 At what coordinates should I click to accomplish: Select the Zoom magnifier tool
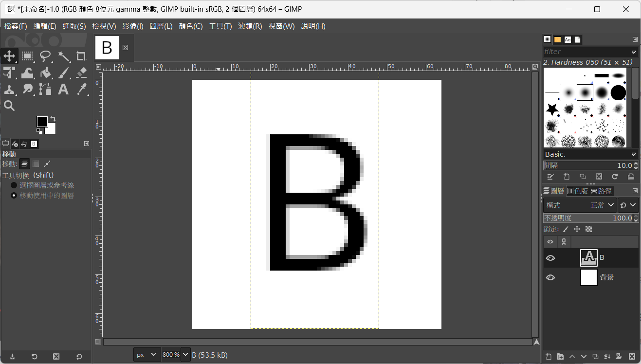(x=9, y=106)
